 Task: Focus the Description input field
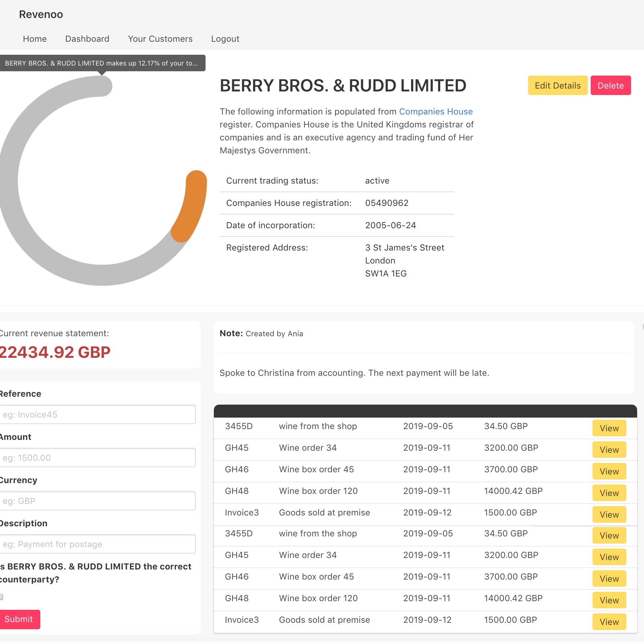click(x=97, y=544)
